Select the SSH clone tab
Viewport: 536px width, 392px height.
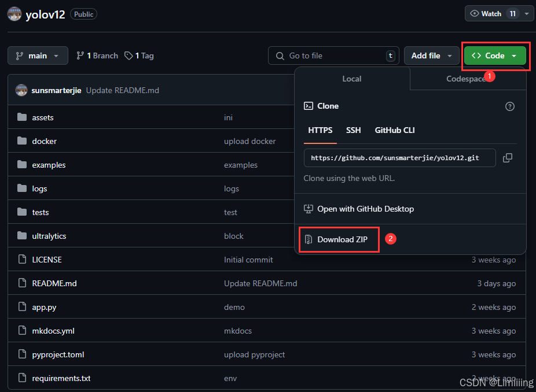[353, 131]
